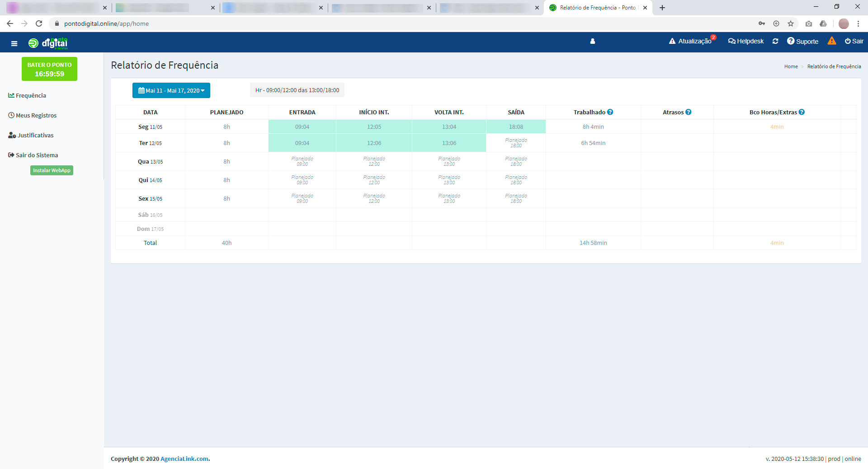
Task: Click the refresh sync icon in header
Action: pos(775,41)
